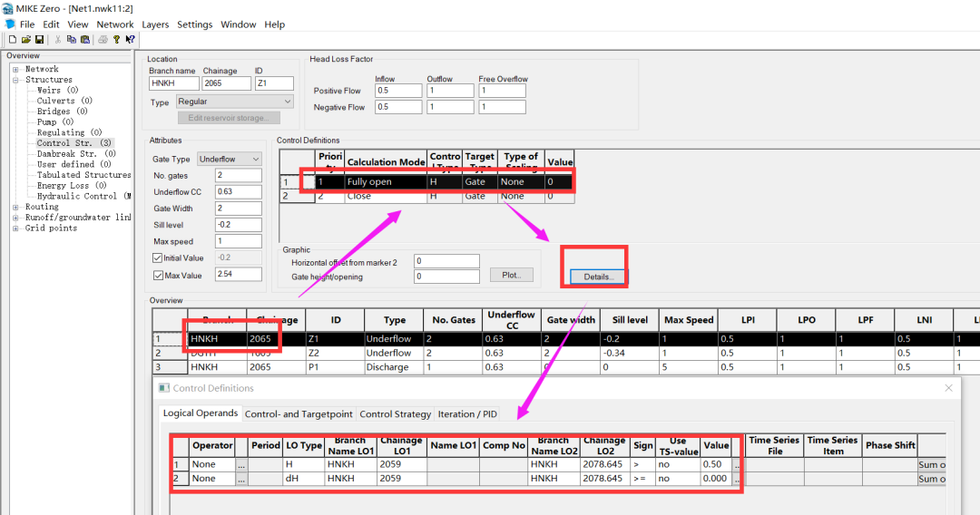Image resolution: width=980 pixels, height=515 pixels.
Task: Select Pump (0) in the tree
Action: click(x=55, y=121)
